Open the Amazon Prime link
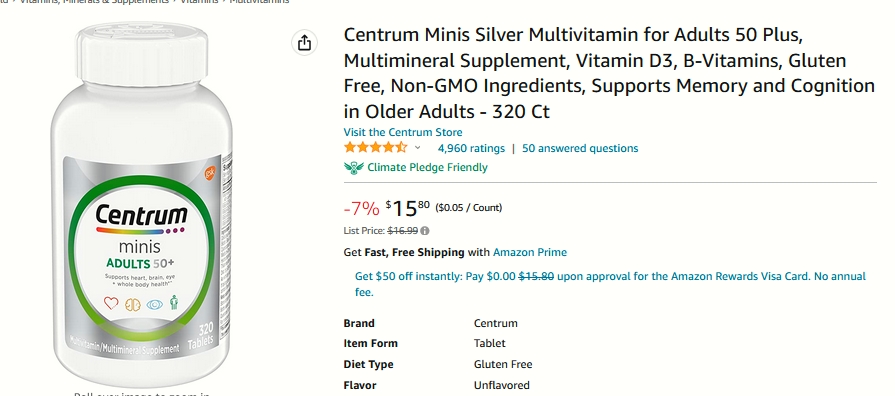This screenshot has height=396, width=895. click(x=530, y=252)
